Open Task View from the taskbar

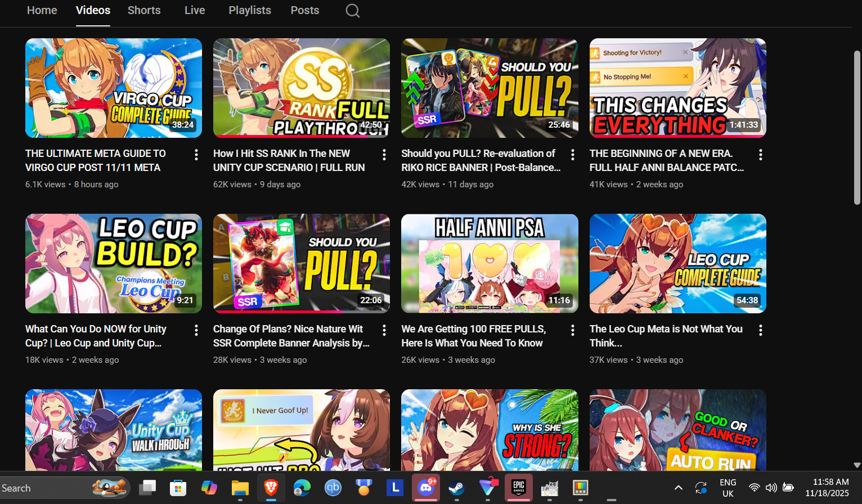(147, 488)
